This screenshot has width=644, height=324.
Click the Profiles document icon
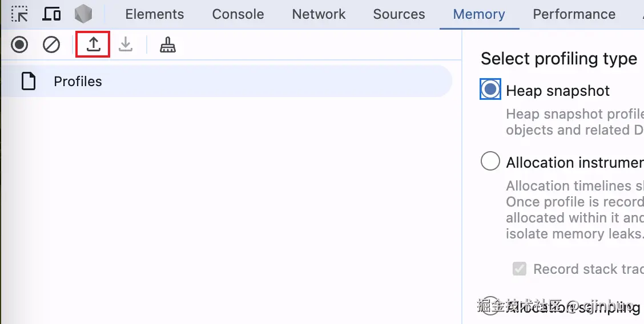(28, 82)
